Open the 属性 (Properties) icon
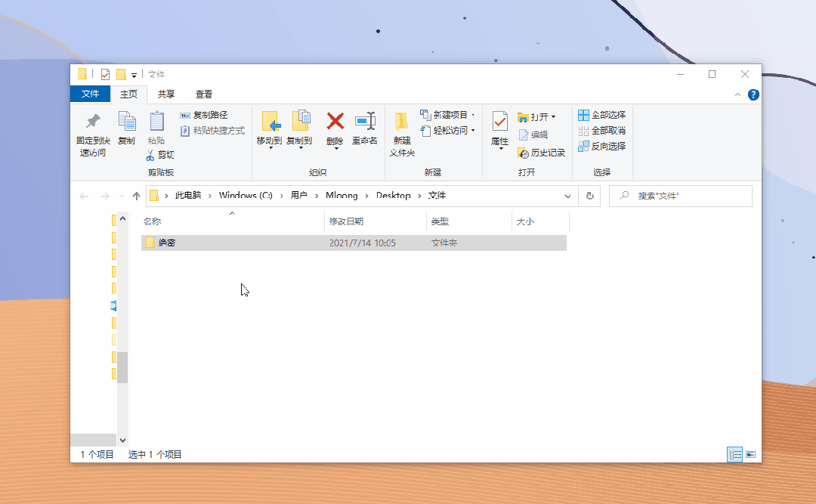The height and width of the screenshot is (504, 816). click(499, 130)
